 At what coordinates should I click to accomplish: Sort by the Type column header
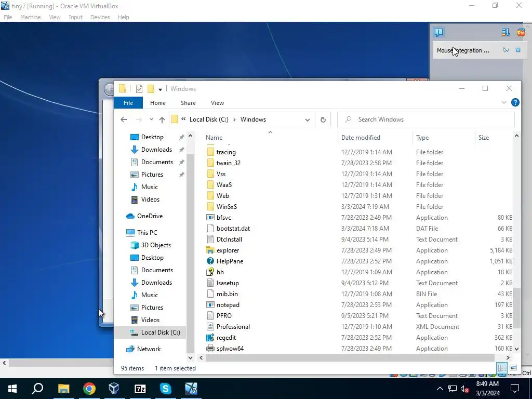(422, 137)
